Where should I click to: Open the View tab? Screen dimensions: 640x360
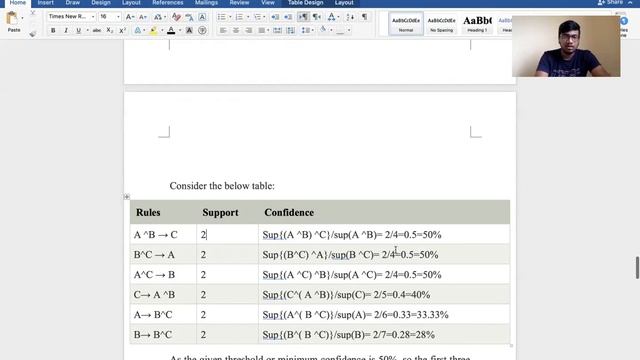[x=268, y=3]
